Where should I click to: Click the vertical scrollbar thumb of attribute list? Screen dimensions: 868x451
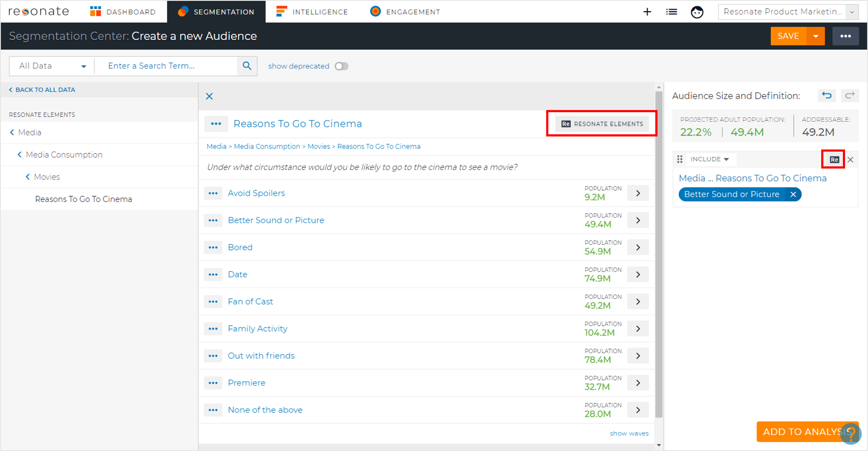[659, 254]
